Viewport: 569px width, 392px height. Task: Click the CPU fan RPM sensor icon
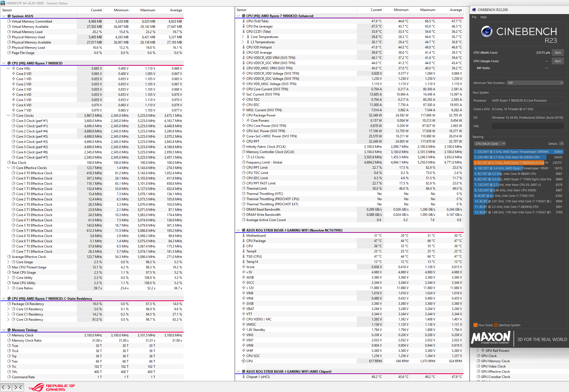(243, 361)
